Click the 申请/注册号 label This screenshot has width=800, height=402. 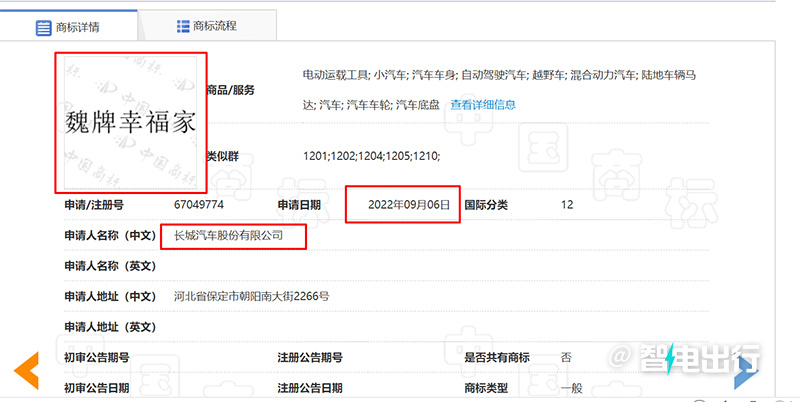click(x=94, y=205)
